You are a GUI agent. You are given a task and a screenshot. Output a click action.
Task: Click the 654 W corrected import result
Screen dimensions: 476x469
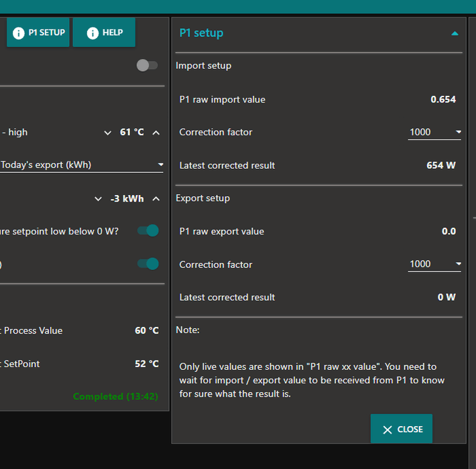click(x=440, y=165)
